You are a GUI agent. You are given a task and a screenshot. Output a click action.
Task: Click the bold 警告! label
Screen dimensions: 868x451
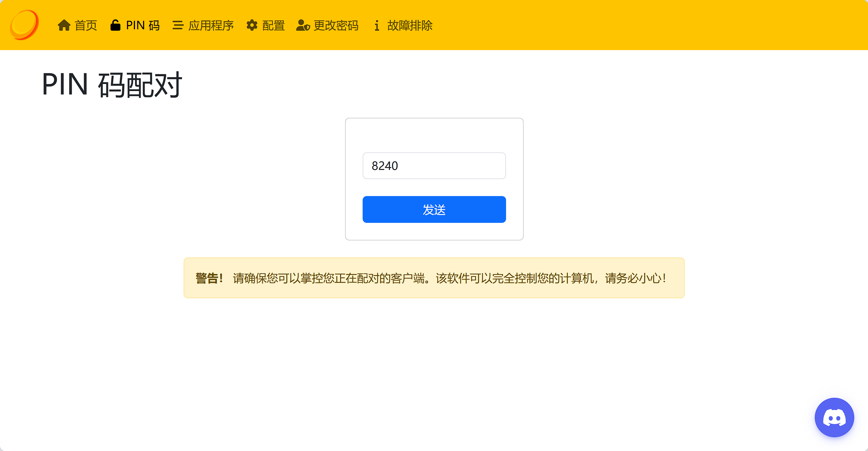coord(209,278)
